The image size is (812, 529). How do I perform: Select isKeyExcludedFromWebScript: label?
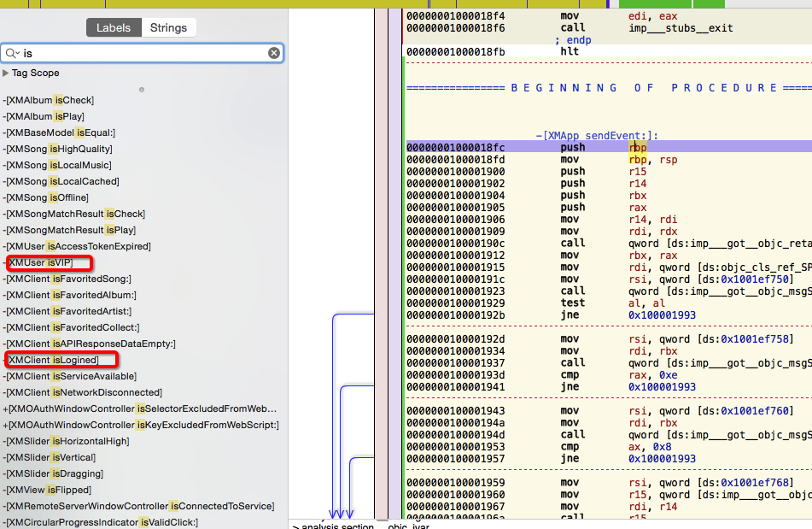pos(141,425)
